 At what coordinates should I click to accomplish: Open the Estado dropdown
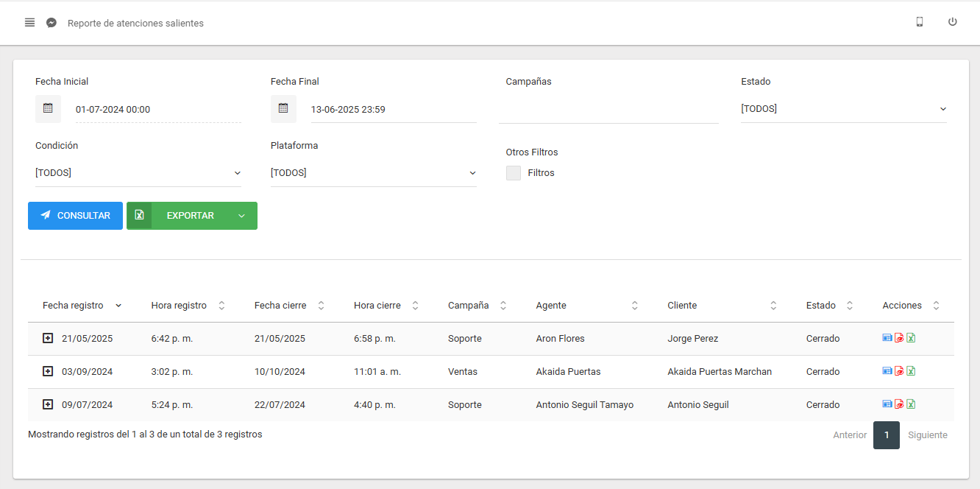point(843,109)
